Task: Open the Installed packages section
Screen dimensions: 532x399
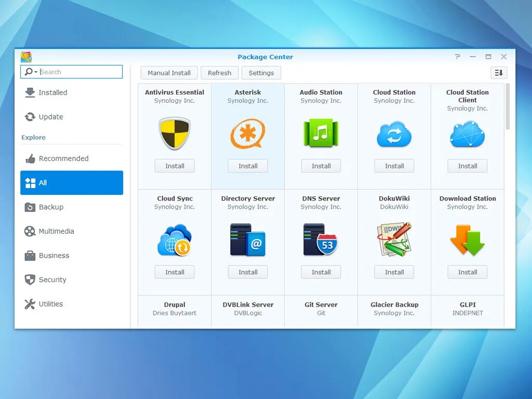Action: click(71, 92)
